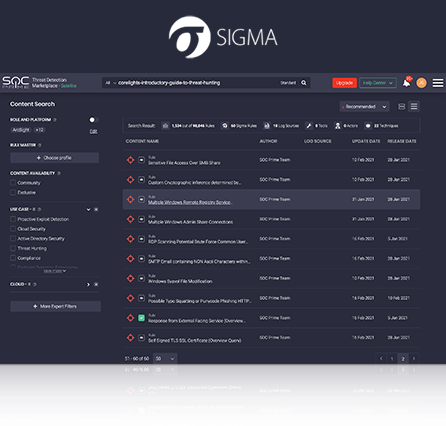This screenshot has height=426, width=446.
Task: Click More Expert Filters button
Action: point(55,306)
